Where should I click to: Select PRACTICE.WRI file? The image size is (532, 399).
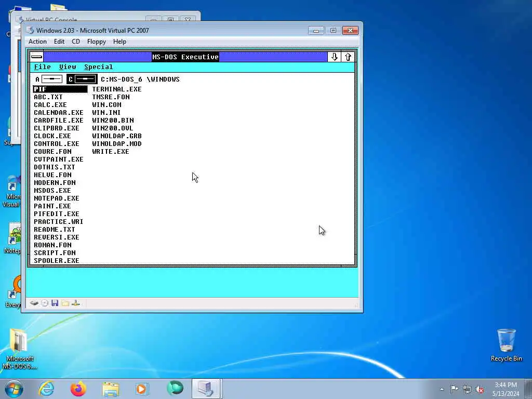tap(58, 222)
